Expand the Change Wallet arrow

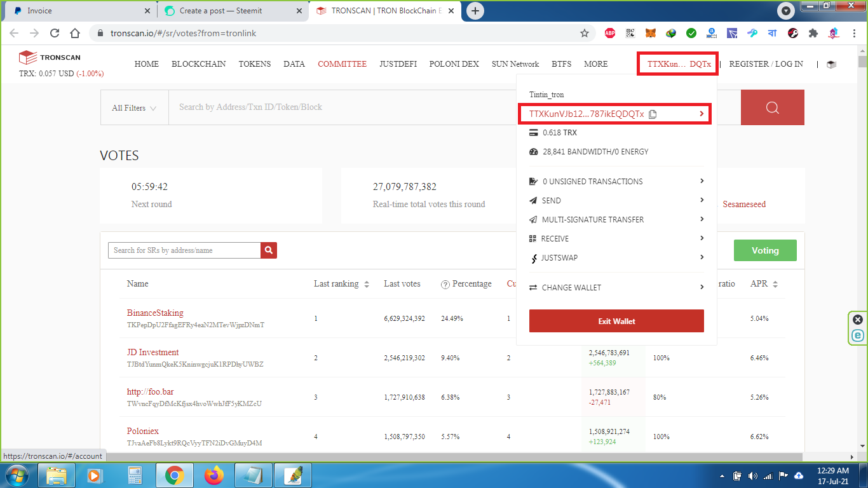[x=702, y=287]
